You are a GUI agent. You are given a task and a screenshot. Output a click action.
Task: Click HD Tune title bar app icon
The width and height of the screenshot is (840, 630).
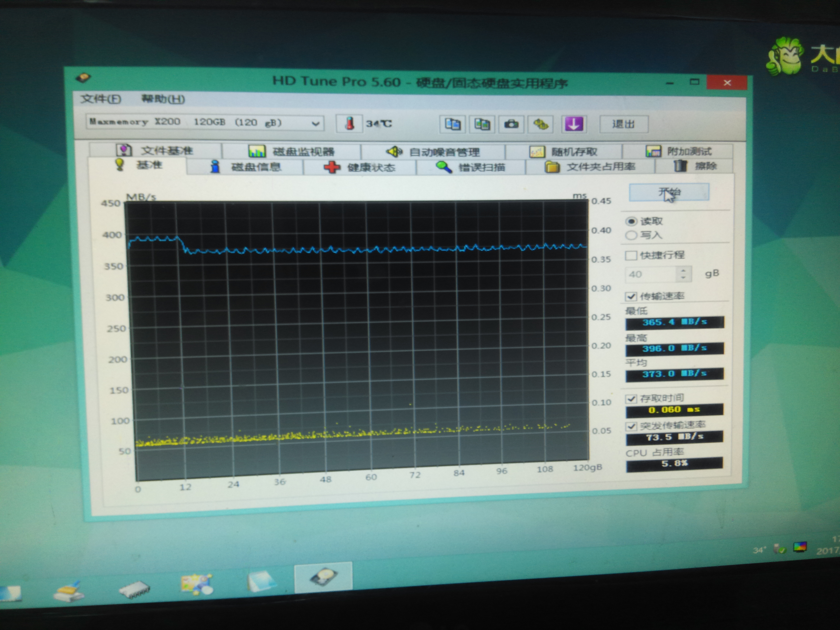tap(83, 78)
